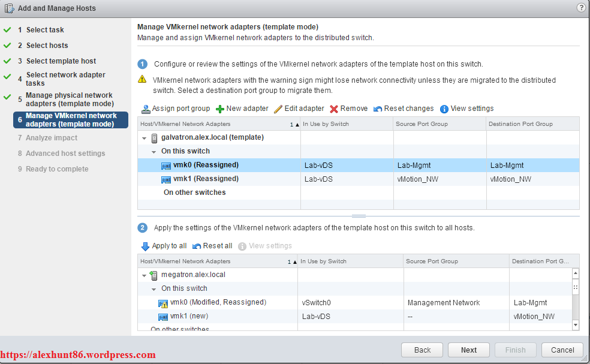This screenshot has width=590, height=364.
Task: Click the Reset all icon
Action: pos(197,246)
